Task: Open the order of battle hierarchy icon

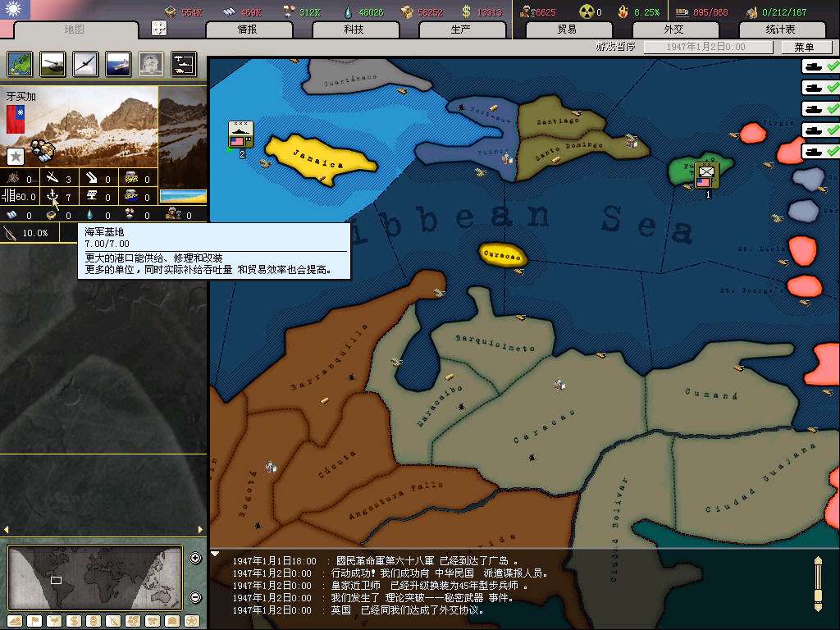Action: pyautogui.click(x=184, y=63)
